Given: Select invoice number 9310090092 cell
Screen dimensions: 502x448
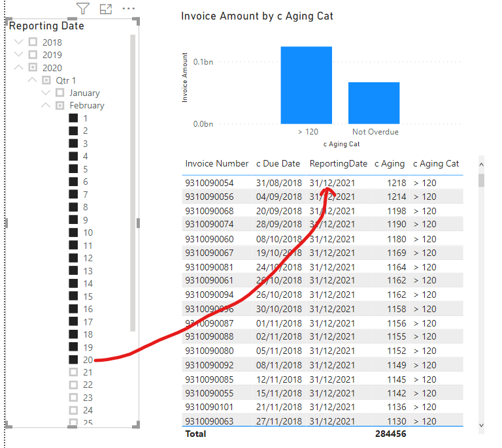Looking at the screenshot, I should click(x=209, y=365).
